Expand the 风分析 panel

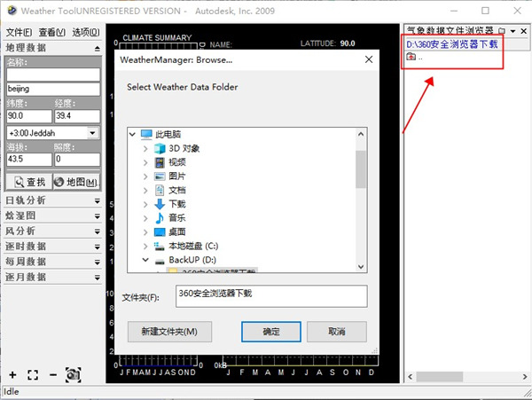coord(97,231)
